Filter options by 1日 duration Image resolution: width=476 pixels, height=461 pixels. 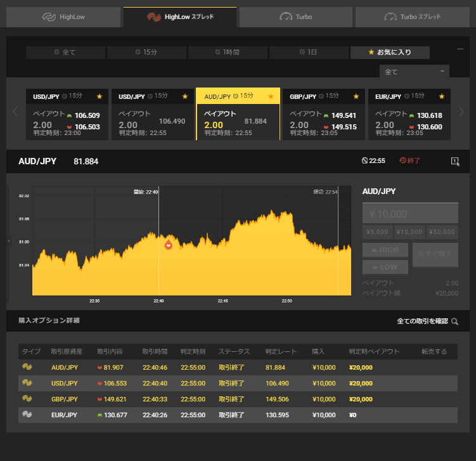(309, 52)
